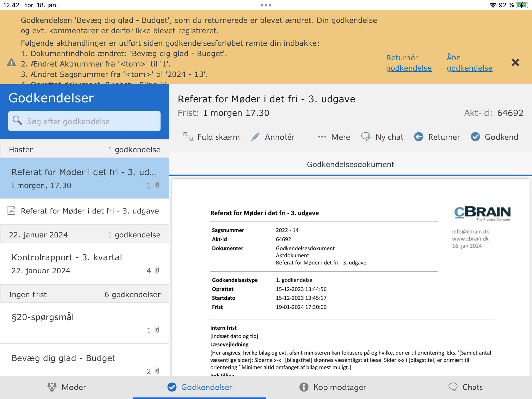This screenshot has height=399, width=532.
Task: Select the §20-spørgsmål approval
Action: coord(84,323)
